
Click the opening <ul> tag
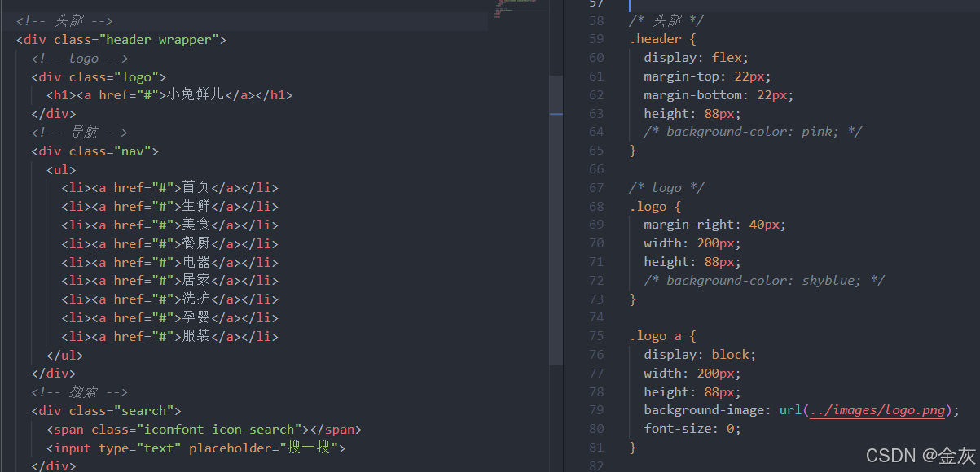coord(61,169)
